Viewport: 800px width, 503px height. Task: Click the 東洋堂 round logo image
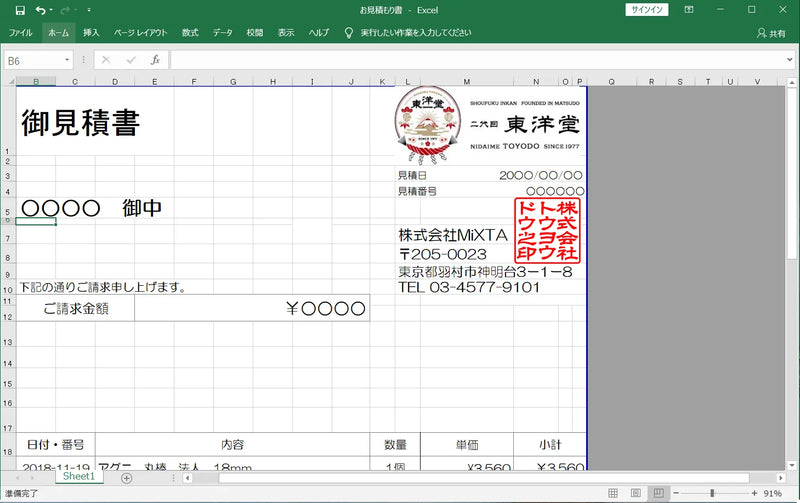[428, 125]
